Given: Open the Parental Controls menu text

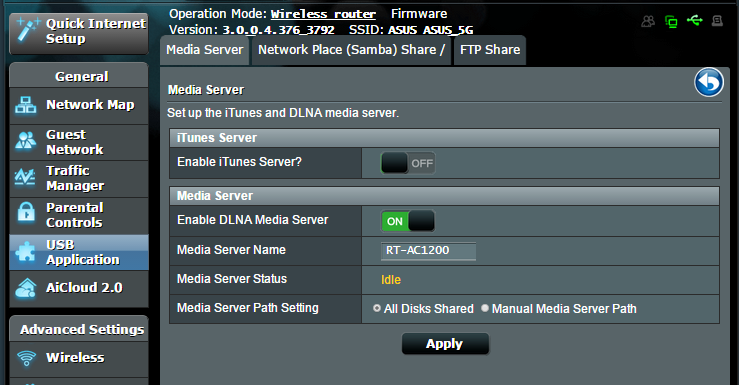Looking at the screenshot, I should point(75,215).
